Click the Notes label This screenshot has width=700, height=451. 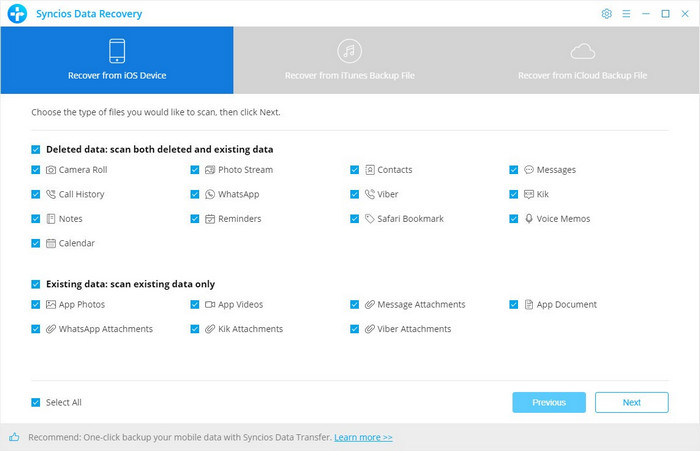71,219
